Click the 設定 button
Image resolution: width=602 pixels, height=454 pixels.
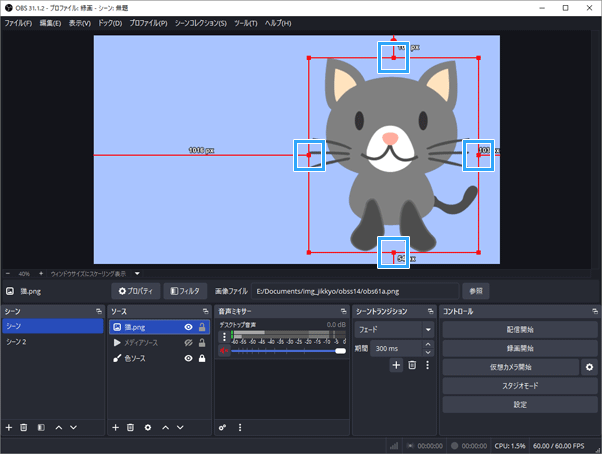pyautogui.click(x=520, y=404)
